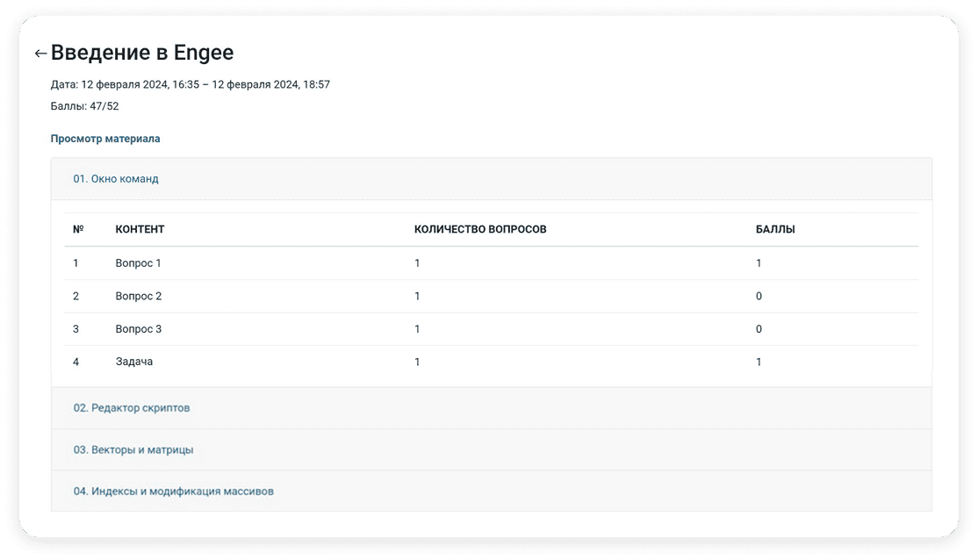Click the Баллы: 47/52 total score

pos(84,106)
